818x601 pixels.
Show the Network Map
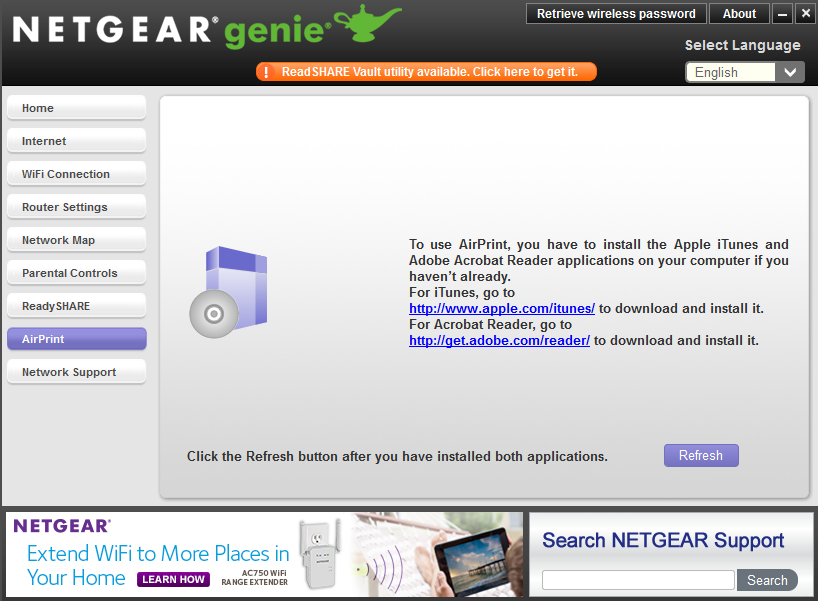(77, 240)
